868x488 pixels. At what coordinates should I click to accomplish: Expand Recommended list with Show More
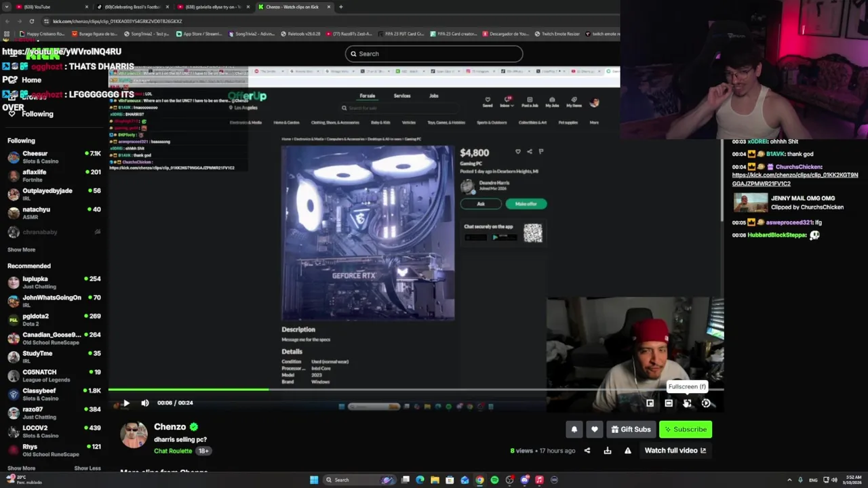coord(21,468)
